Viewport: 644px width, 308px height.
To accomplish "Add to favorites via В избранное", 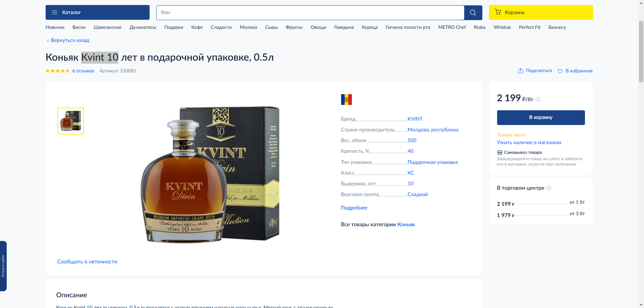I will pos(579,71).
